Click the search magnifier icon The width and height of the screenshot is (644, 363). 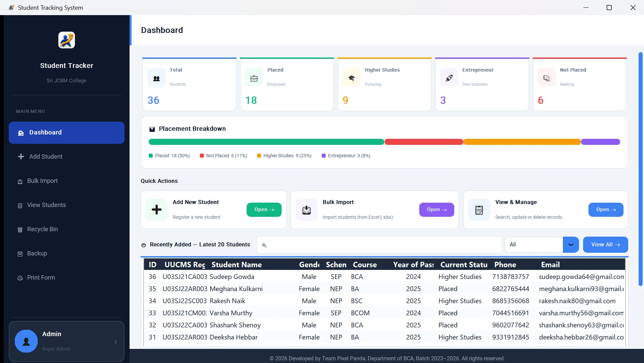pos(264,245)
